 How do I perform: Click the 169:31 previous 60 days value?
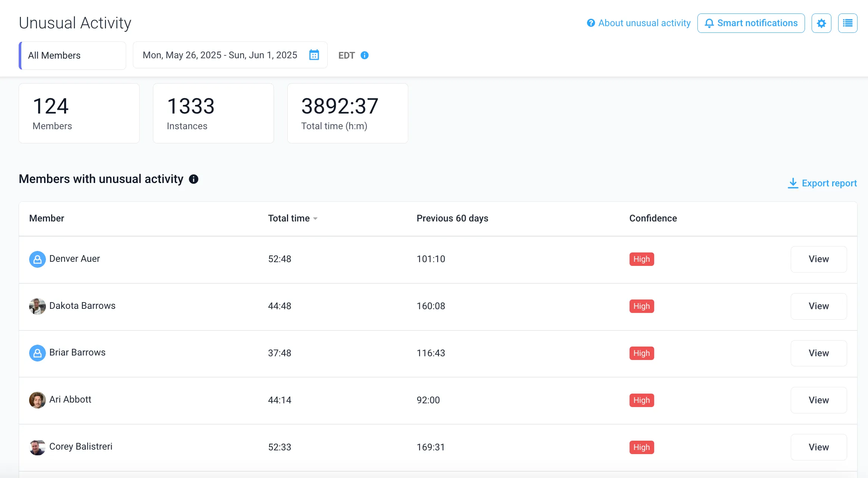tap(431, 447)
